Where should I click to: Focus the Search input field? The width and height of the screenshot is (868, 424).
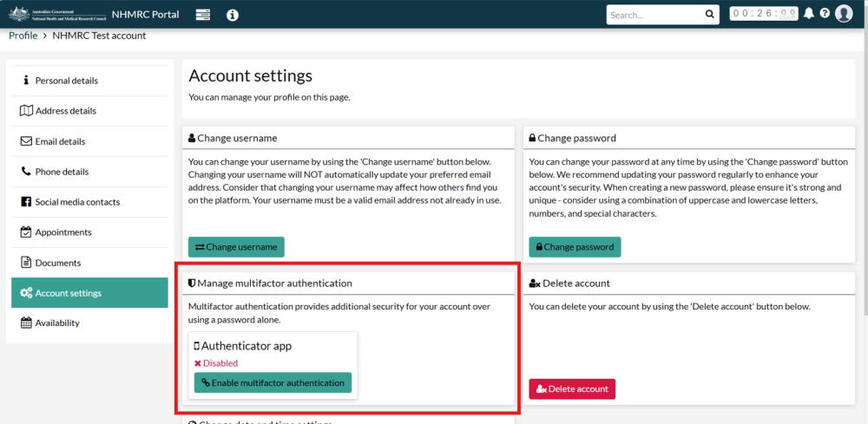click(x=656, y=15)
